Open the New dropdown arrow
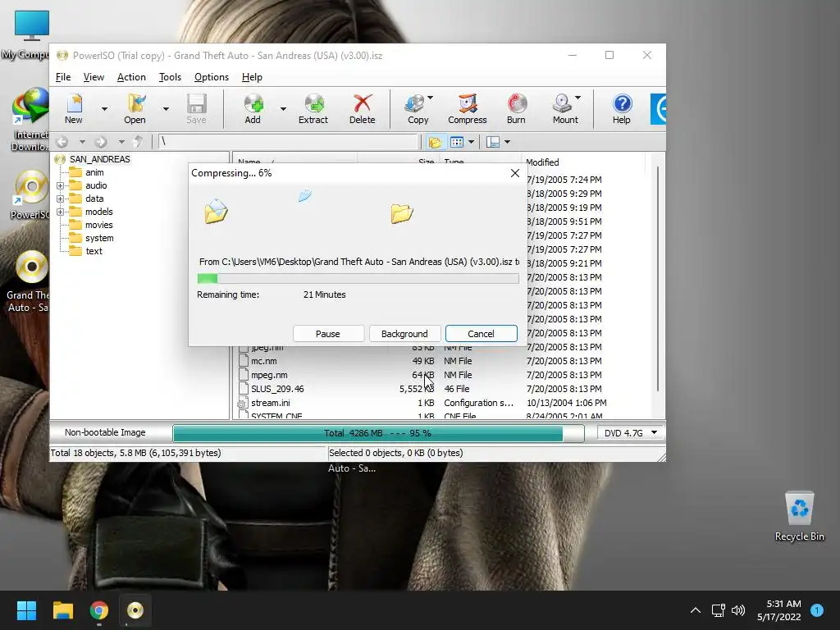The width and height of the screenshot is (840, 630). tap(104, 109)
